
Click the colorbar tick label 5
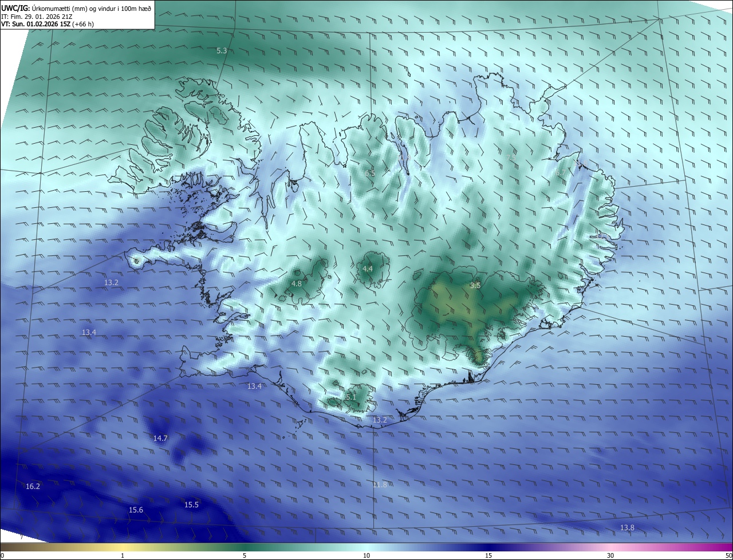(x=245, y=555)
